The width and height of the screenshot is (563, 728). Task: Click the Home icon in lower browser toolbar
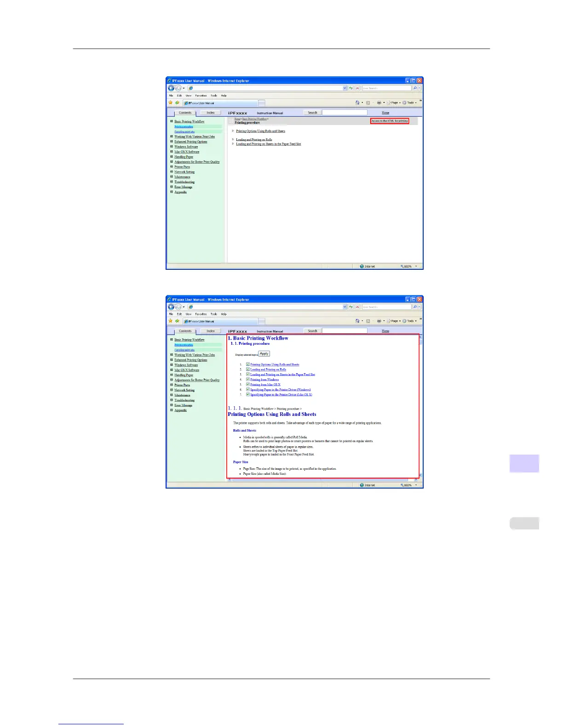357,321
